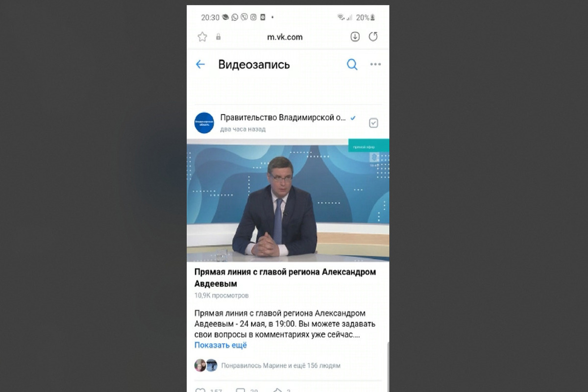Like the video with the heart icon
Screen dimensions: 588x392
coord(200,391)
